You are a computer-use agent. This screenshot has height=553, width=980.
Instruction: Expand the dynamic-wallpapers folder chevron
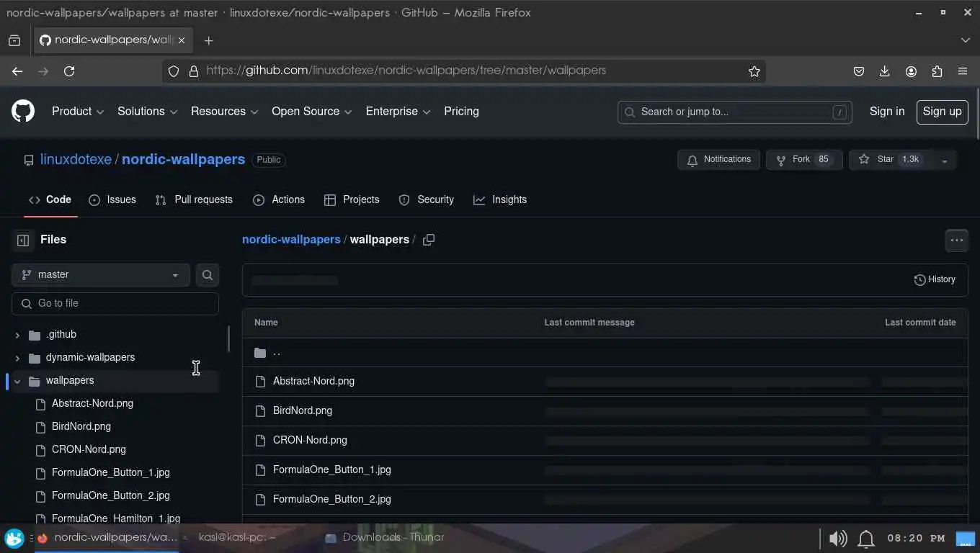(x=17, y=358)
